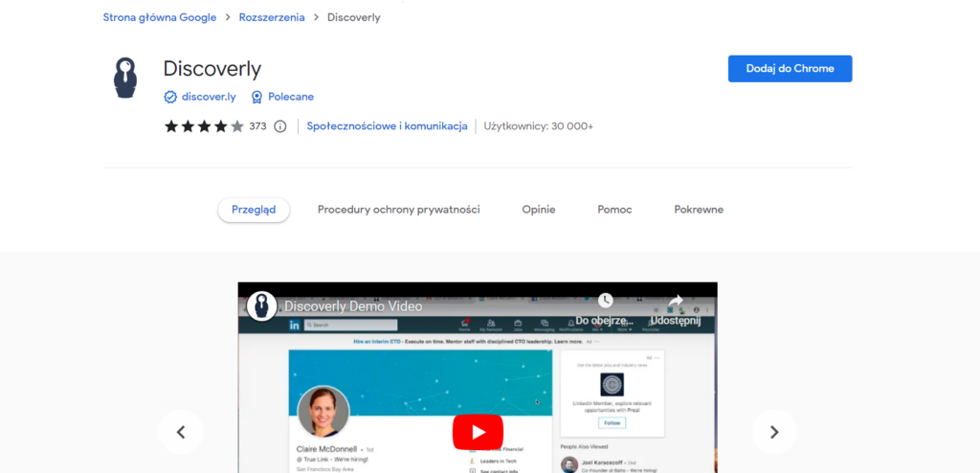Click the verified badge next to discover.ly
Screen dimensions: 980x473
[x=170, y=97]
